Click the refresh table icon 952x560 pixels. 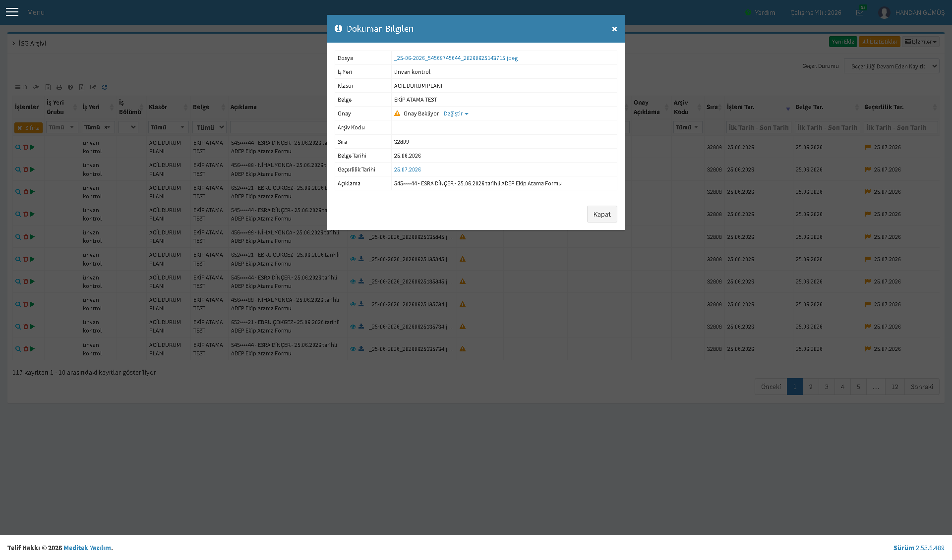(x=105, y=87)
